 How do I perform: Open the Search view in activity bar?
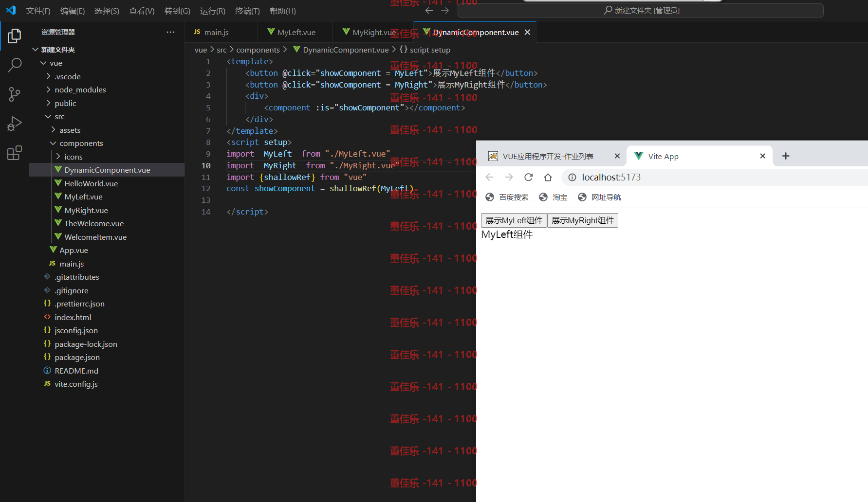coord(15,65)
